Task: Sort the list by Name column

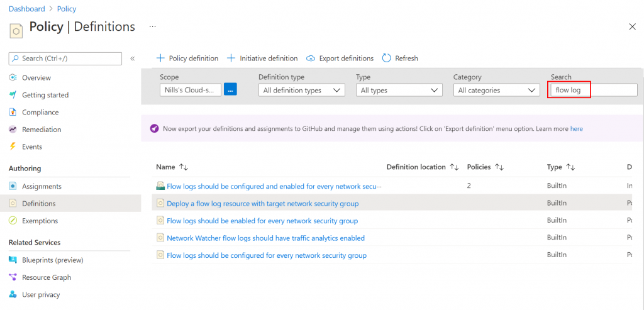Action: pos(184,167)
